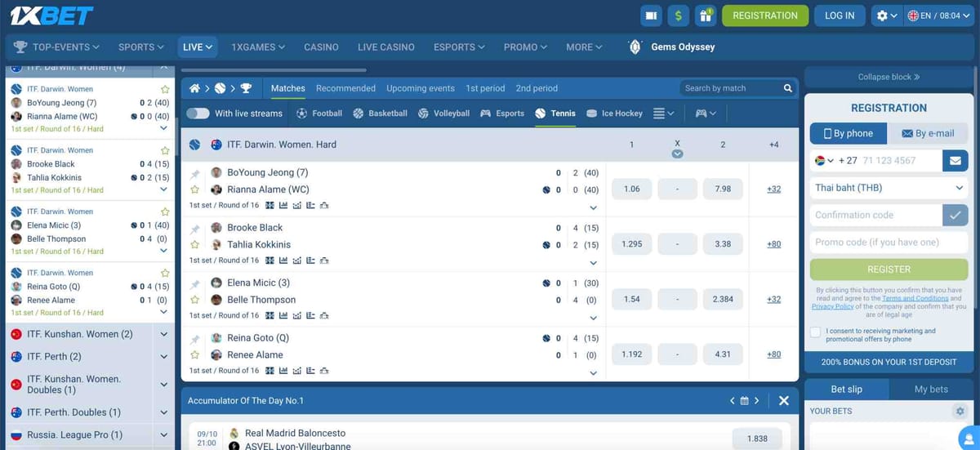
Task: Click the green REGISTRATION button
Action: pos(765,16)
